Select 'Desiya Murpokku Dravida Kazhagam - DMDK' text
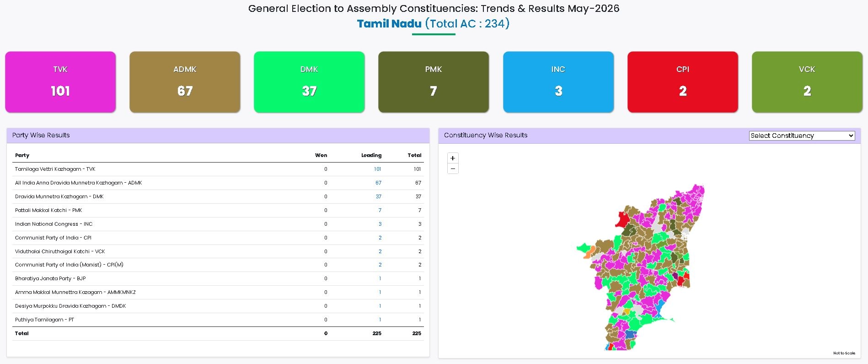 pyautogui.click(x=70, y=306)
